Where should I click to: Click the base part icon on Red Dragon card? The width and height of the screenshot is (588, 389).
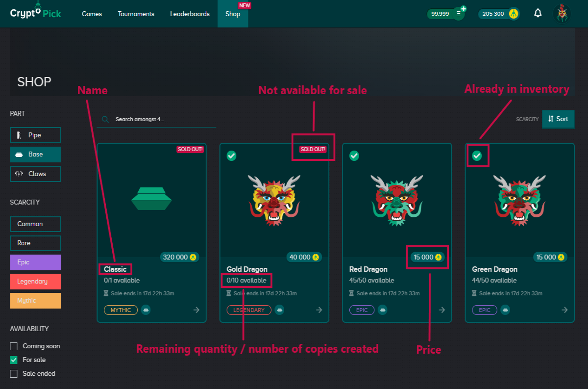coord(383,310)
